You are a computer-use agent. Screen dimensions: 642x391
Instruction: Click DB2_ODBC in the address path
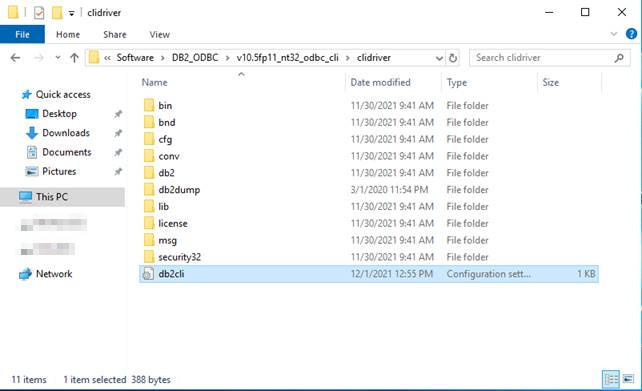pyautogui.click(x=195, y=58)
